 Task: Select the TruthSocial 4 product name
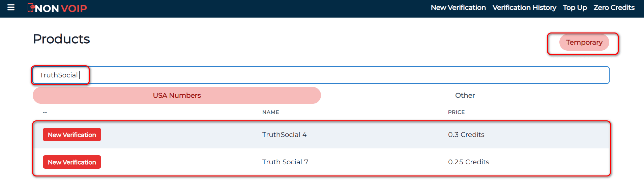(x=284, y=135)
